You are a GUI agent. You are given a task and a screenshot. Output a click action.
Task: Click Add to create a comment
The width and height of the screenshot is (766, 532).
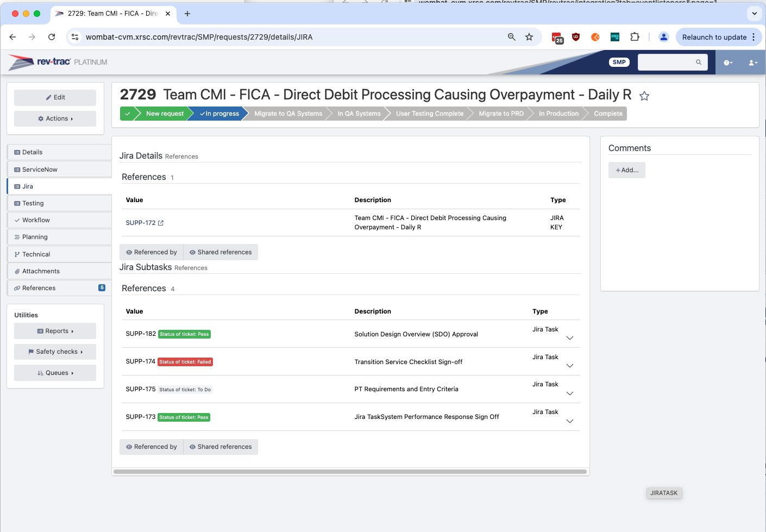click(x=626, y=170)
